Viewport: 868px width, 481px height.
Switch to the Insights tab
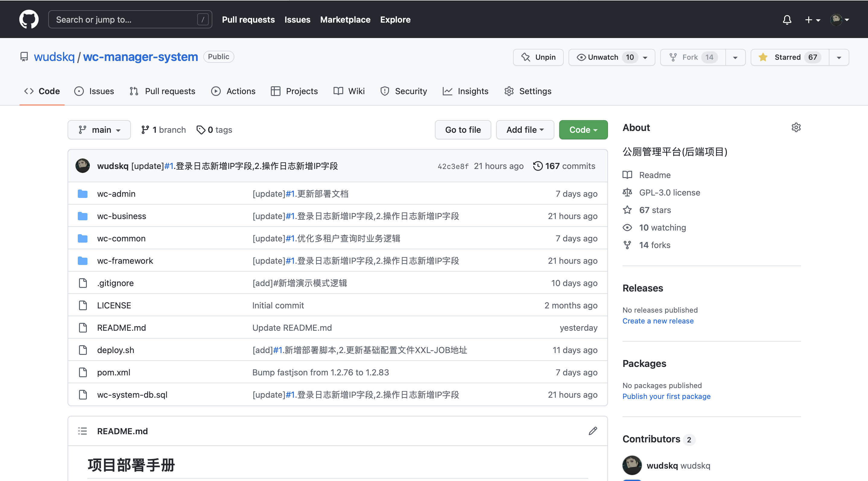[x=465, y=91]
